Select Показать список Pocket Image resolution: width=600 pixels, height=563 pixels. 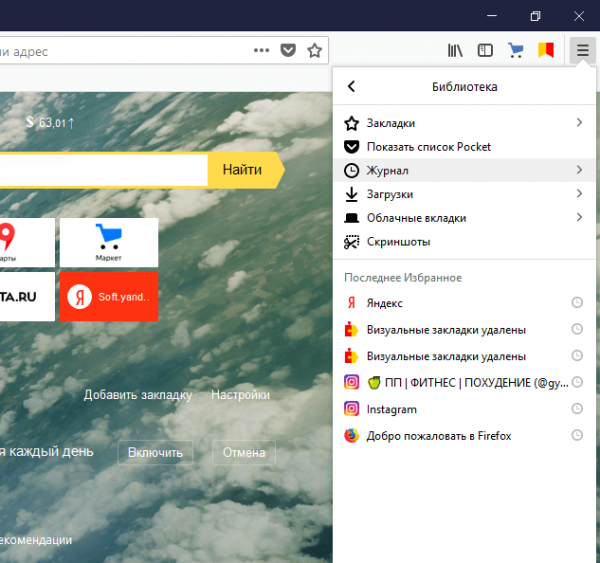464,147
